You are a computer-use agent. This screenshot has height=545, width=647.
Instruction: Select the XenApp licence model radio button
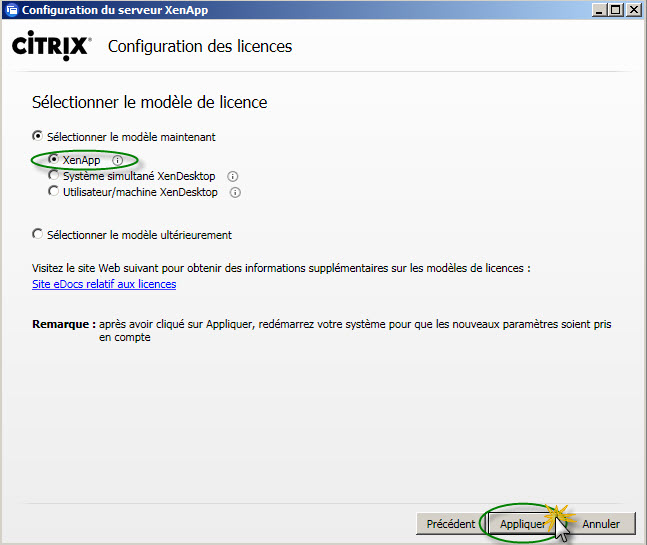53,158
